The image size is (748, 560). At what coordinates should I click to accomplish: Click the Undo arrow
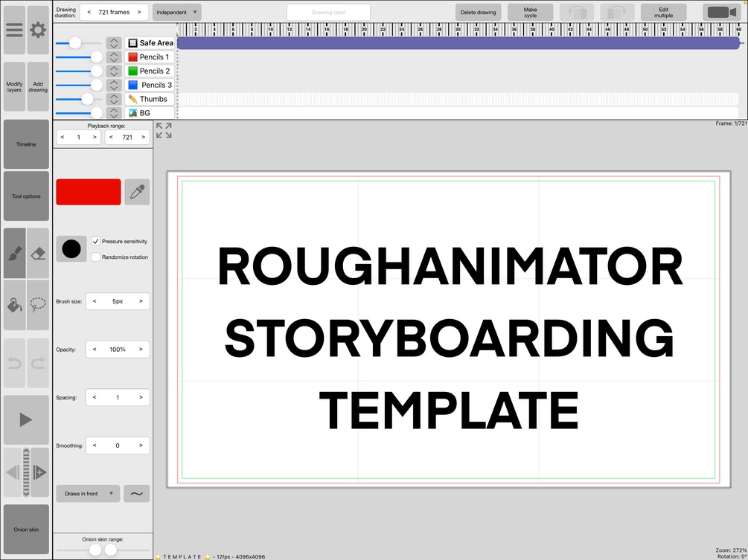(15, 363)
